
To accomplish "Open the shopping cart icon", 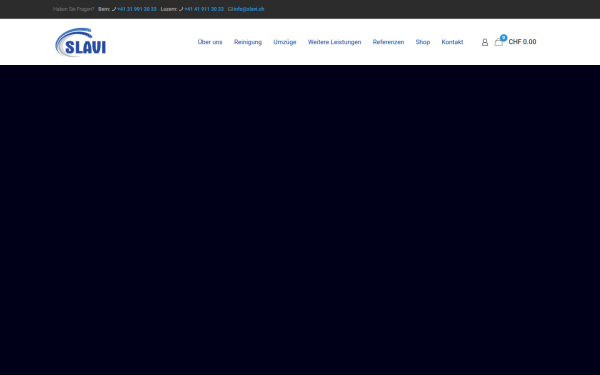I will coord(498,42).
